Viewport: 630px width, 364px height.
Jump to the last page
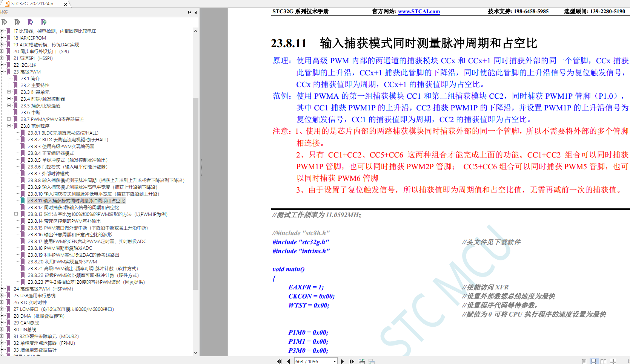point(352,361)
